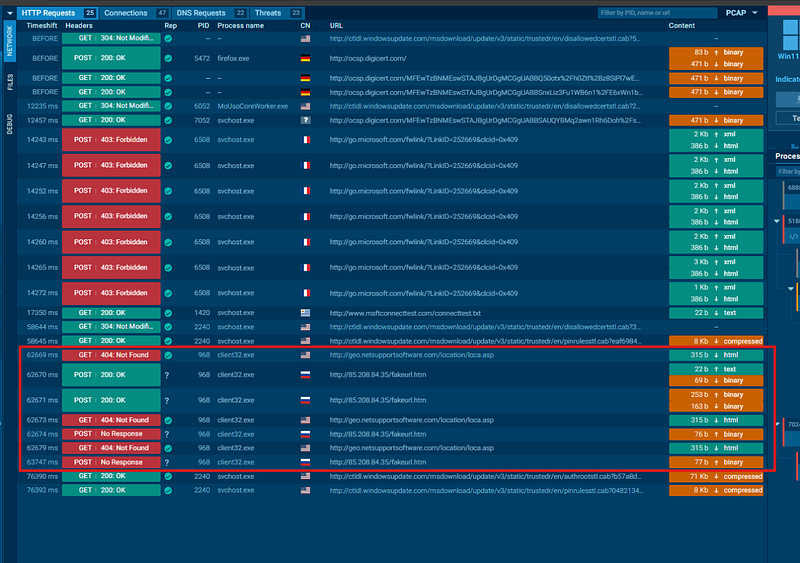This screenshot has height=563, width=800.
Task: Click unknown country icon at 12457 ms
Action: (305, 120)
